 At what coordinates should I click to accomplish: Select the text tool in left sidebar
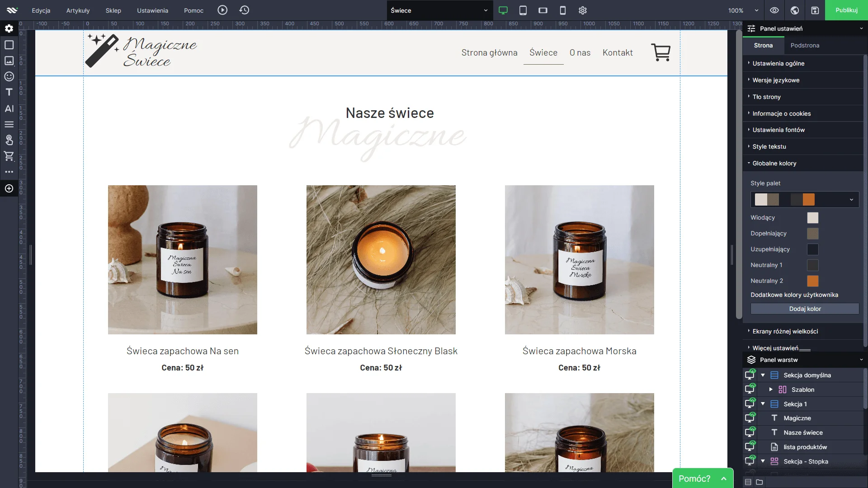coord(9,92)
